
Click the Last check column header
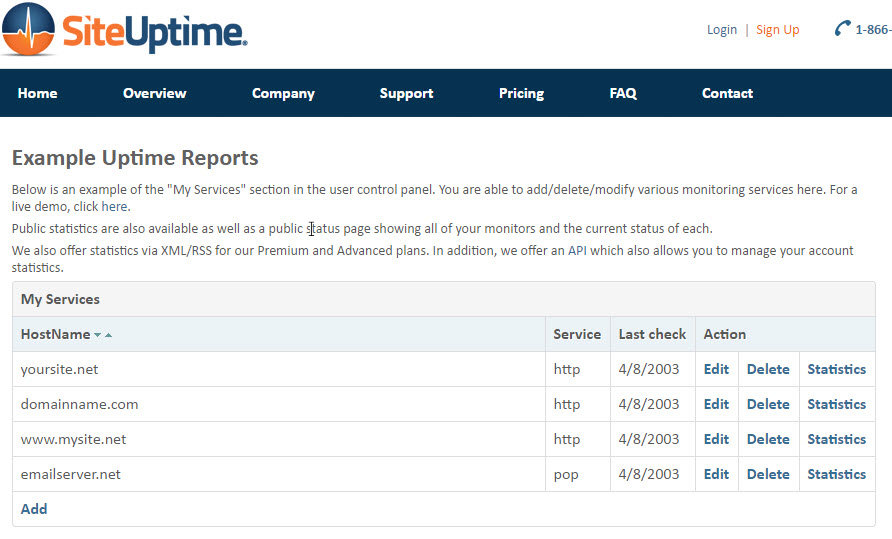(653, 334)
